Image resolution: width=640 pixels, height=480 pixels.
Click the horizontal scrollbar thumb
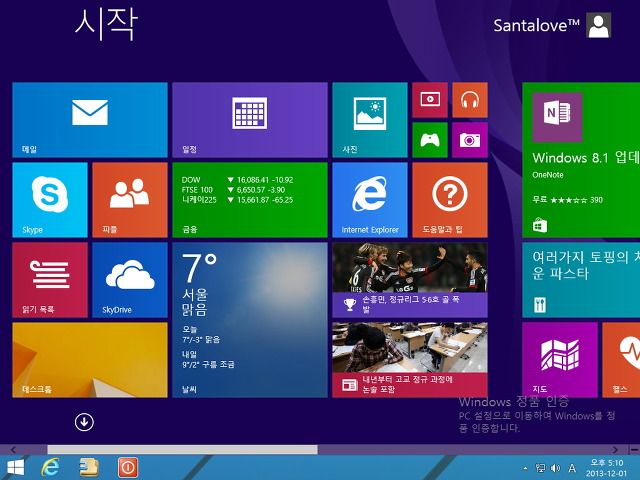[182, 449]
